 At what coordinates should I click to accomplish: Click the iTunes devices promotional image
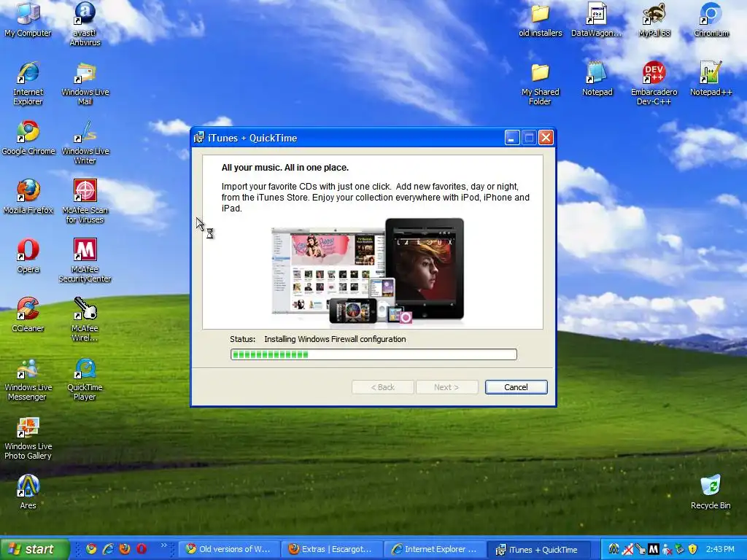pyautogui.click(x=368, y=271)
